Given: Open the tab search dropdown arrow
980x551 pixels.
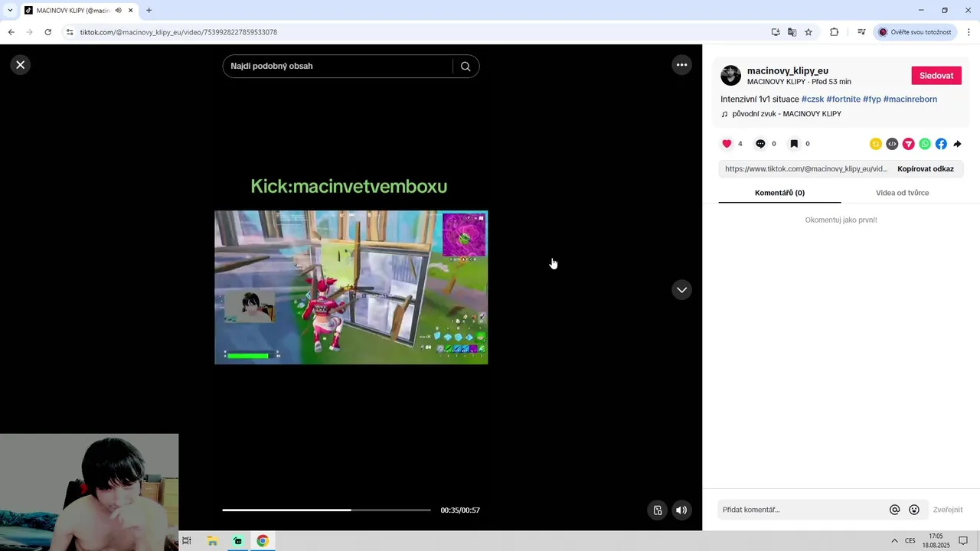Looking at the screenshot, I should [10, 11].
